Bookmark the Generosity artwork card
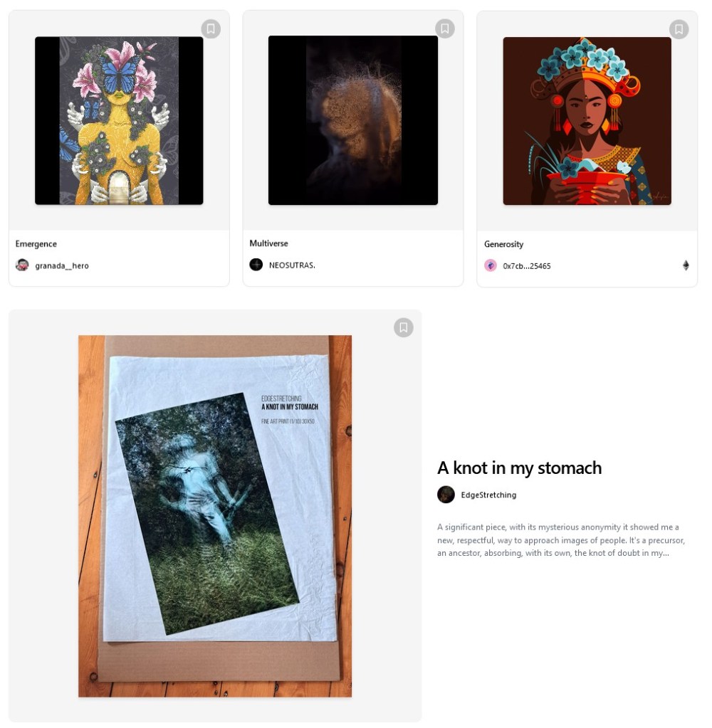712x728 pixels. click(x=679, y=29)
